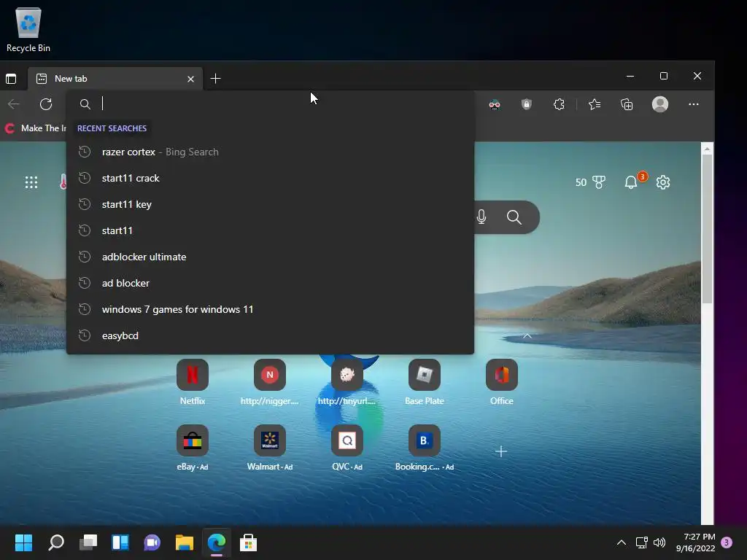The image size is (747, 560).
Task: Open the Windows Start menu
Action: [x=23, y=542]
